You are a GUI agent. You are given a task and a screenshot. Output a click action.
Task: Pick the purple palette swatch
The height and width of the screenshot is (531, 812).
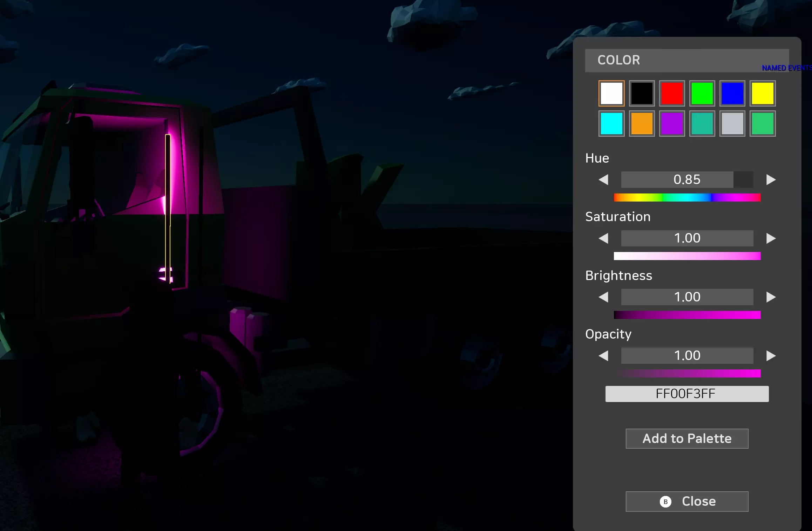tap(672, 124)
